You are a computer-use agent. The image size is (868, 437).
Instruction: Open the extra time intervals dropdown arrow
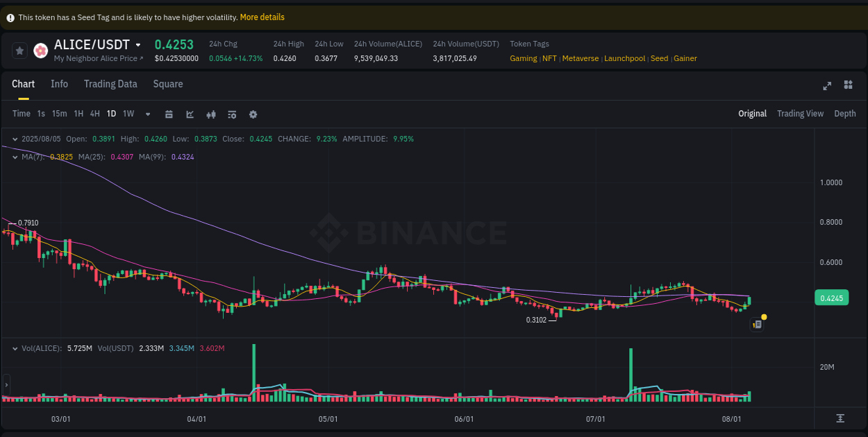click(x=147, y=114)
